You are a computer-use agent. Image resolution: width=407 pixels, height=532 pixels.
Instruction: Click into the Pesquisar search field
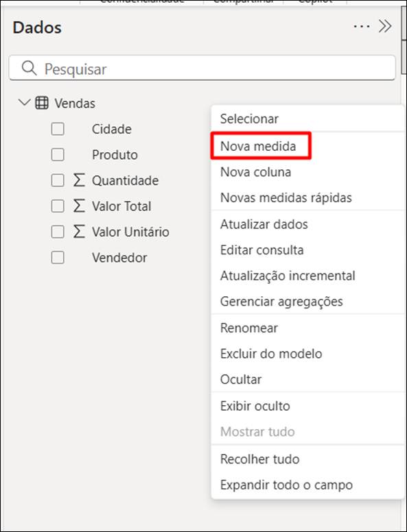[202, 68]
